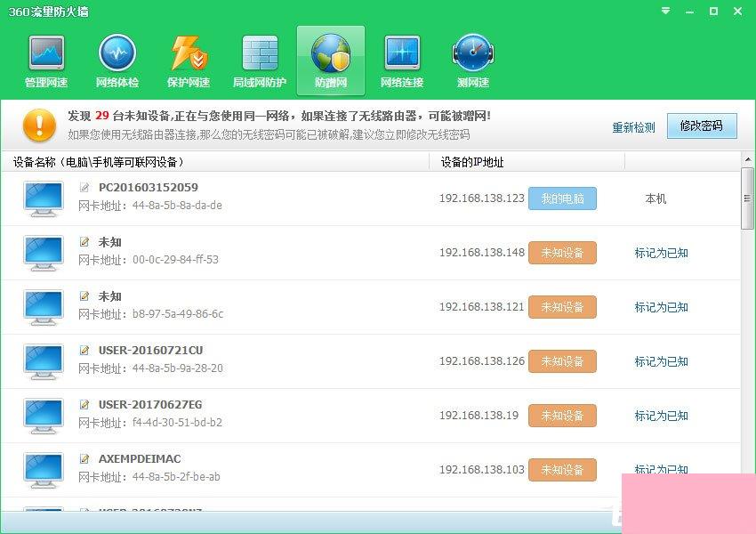This screenshot has width=756, height=534.
Task: Edit name icon for AXEMPDEIMAC
Action: 84,458
